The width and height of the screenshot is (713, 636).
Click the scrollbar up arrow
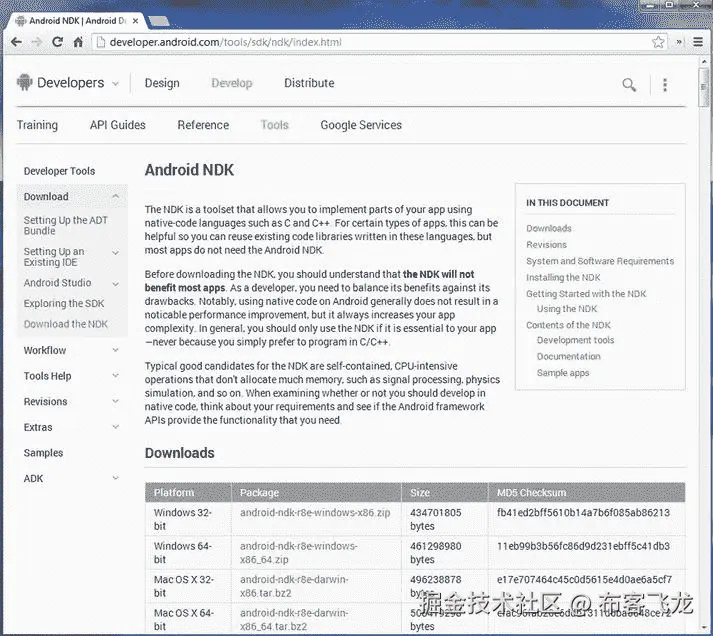click(703, 61)
